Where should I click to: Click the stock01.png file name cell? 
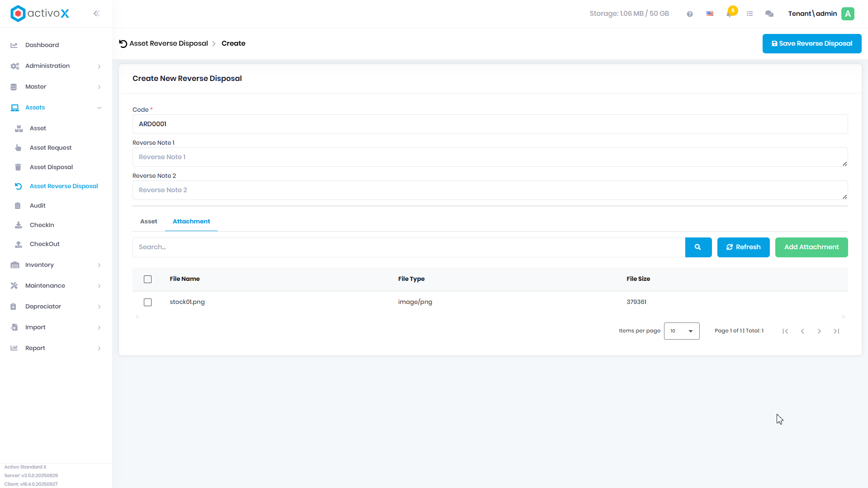187,302
